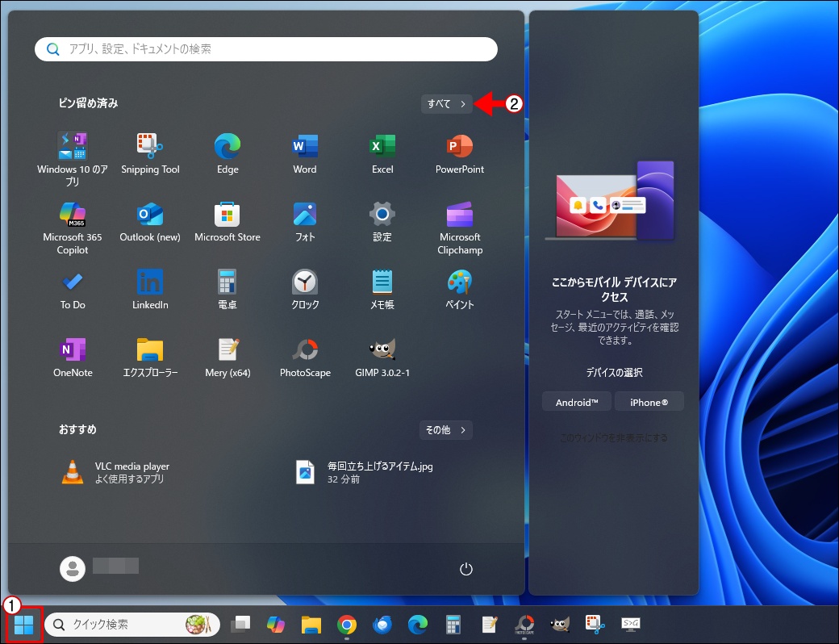
Task: Click Google Chrome in the taskbar
Action: coord(347,625)
